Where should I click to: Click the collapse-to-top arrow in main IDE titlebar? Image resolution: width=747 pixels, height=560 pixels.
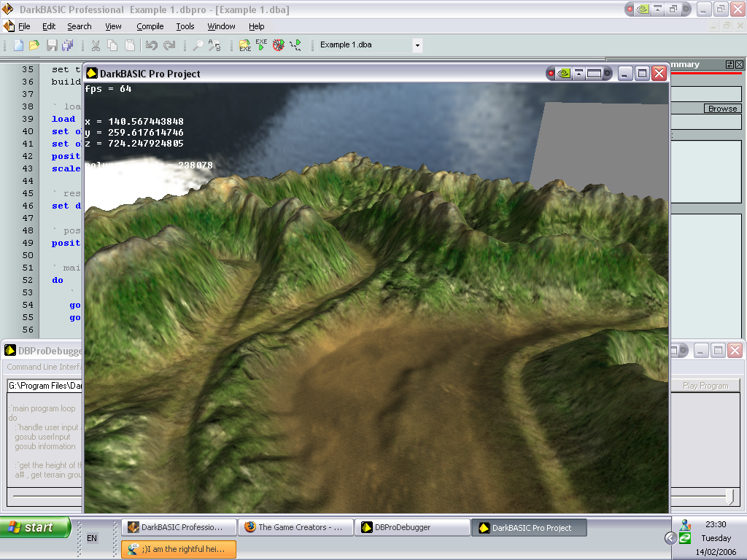tap(658, 9)
